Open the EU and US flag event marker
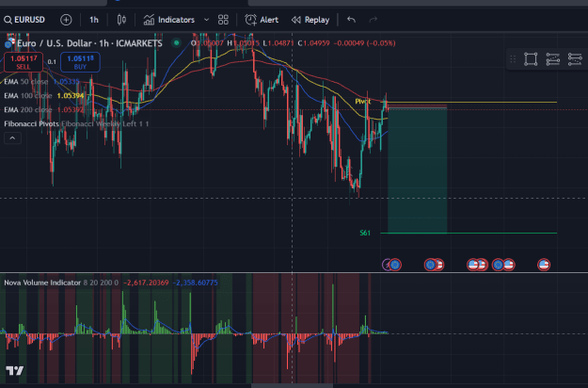The width and height of the screenshot is (588, 388). pyautogui.click(x=503, y=265)
